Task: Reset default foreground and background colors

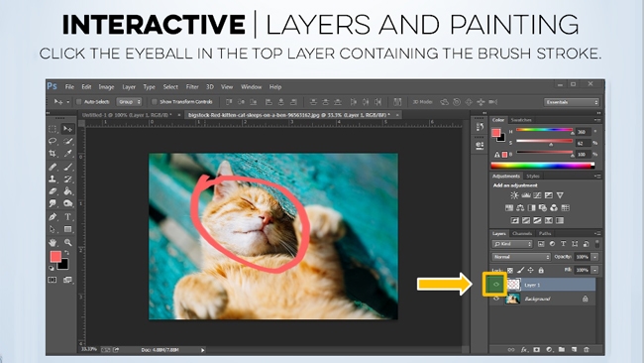Action: point(52,268)
